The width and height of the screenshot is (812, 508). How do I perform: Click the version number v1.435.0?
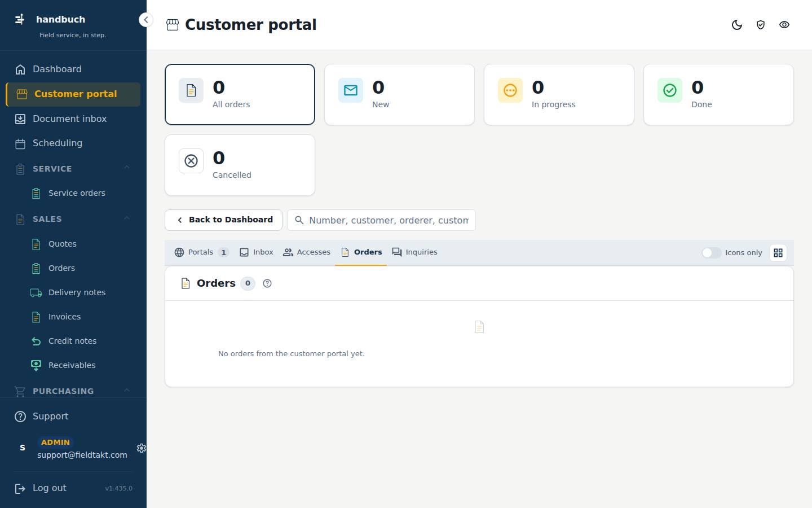(118, 488)
